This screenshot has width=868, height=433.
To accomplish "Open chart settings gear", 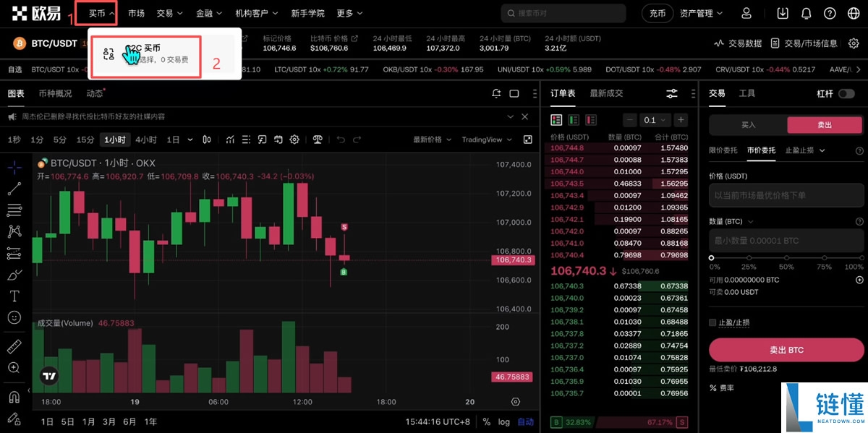I will click(x=294, y=140).
